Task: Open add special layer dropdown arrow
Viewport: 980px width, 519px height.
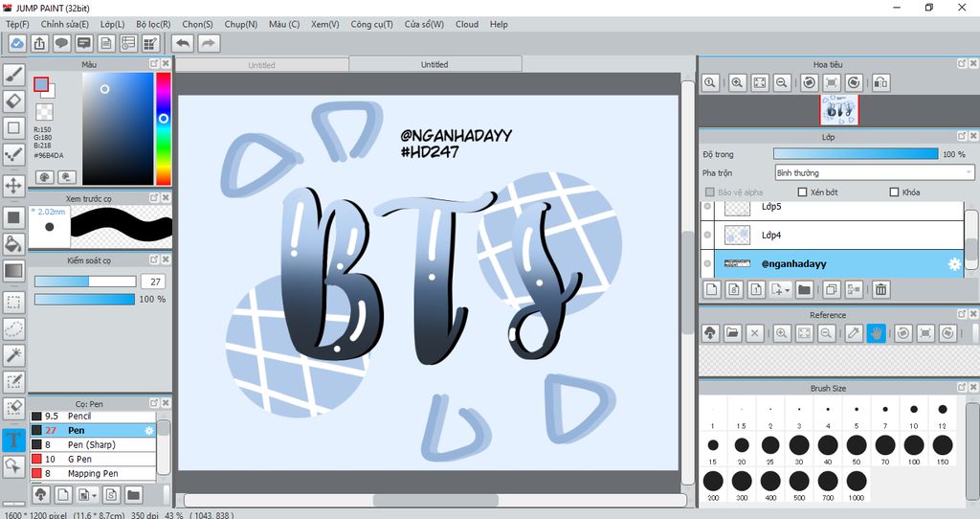Action: point(787,290)
